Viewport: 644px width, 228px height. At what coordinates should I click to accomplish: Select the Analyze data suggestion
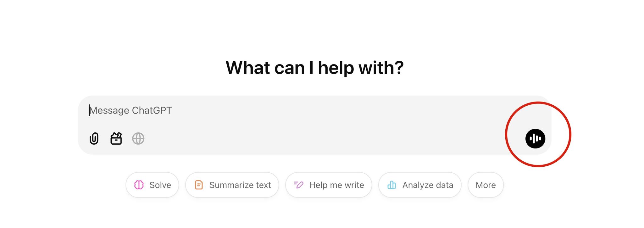[420, 185]
